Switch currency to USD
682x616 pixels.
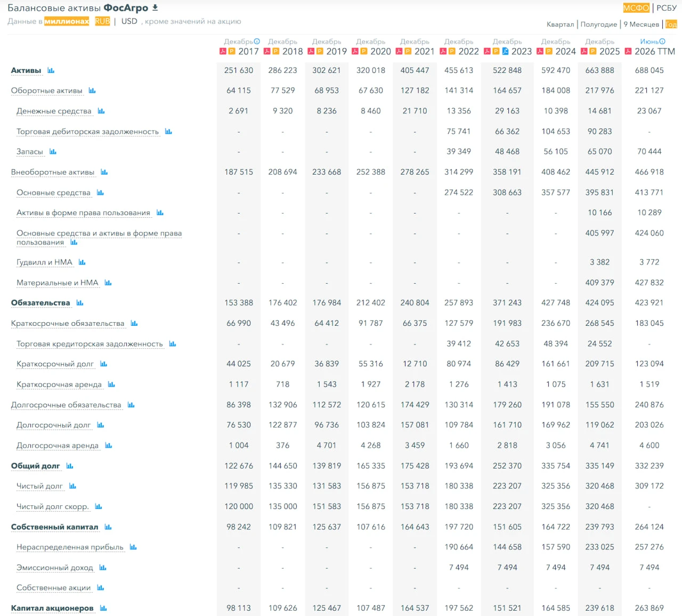click(x=129, y=21)
